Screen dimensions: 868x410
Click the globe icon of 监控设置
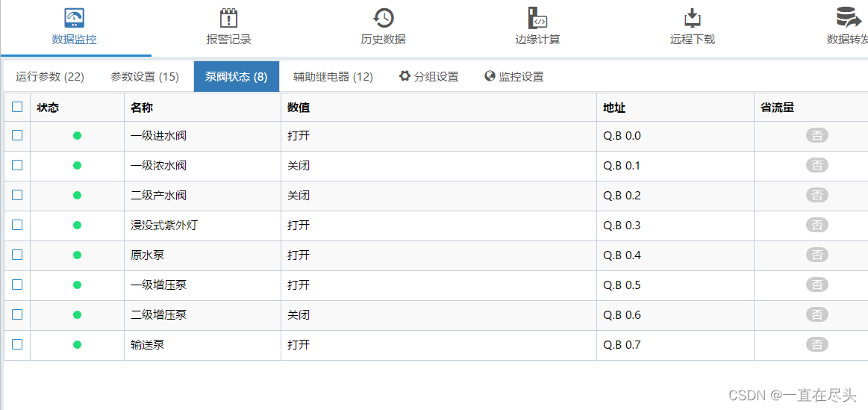490,76
